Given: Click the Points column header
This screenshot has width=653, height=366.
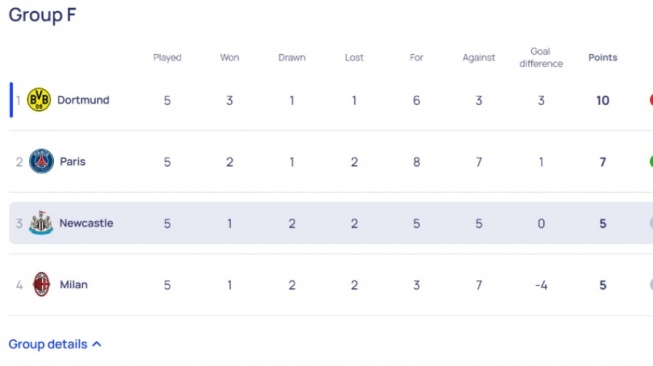Looking at the screenshot, I should coord(603,57).
